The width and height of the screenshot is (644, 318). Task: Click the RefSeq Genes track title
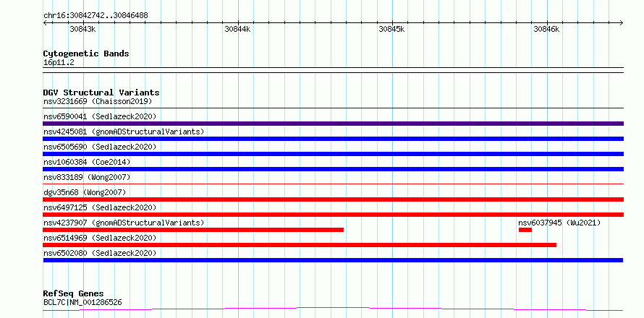pos(73,293)
